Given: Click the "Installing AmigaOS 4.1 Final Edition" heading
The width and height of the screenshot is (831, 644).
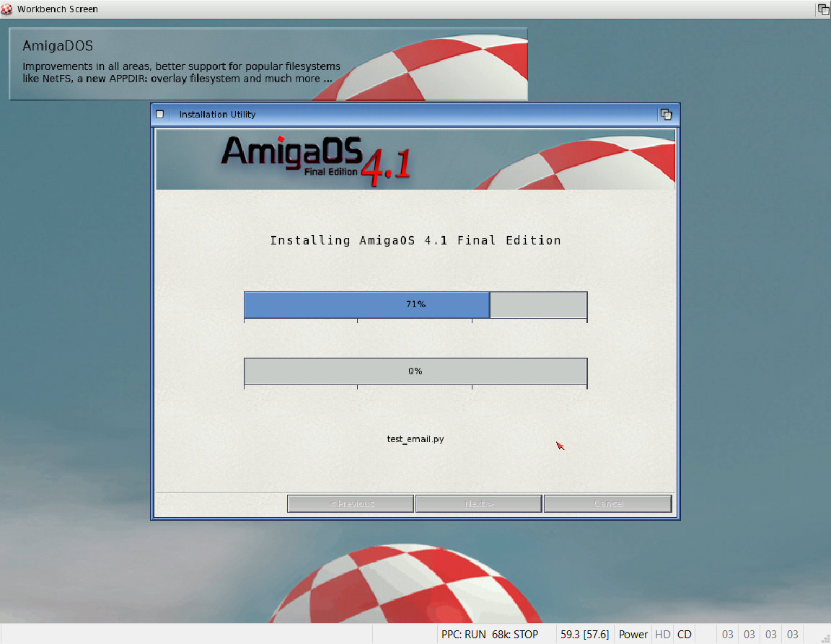Looking at the screenshot, I should tap(415, 241).
